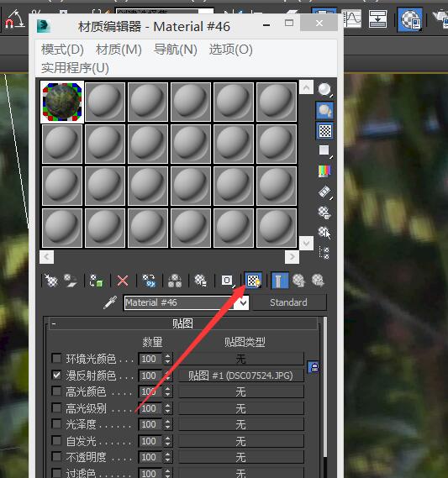Image resolution: width=448 pixels, height=478 pixels.
Task: Open the 导航(N) menu
Action: tap(176, 50)
